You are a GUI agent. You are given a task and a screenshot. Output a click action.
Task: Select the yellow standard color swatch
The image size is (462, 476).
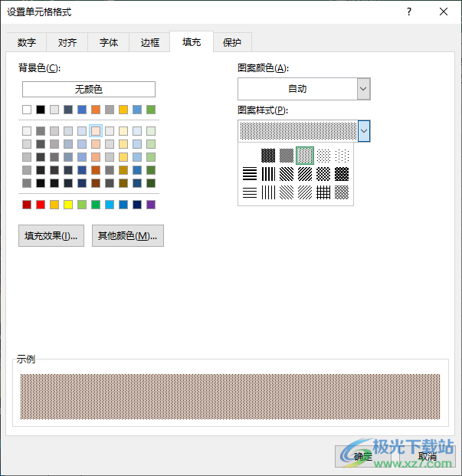click(x=68, y=205)
